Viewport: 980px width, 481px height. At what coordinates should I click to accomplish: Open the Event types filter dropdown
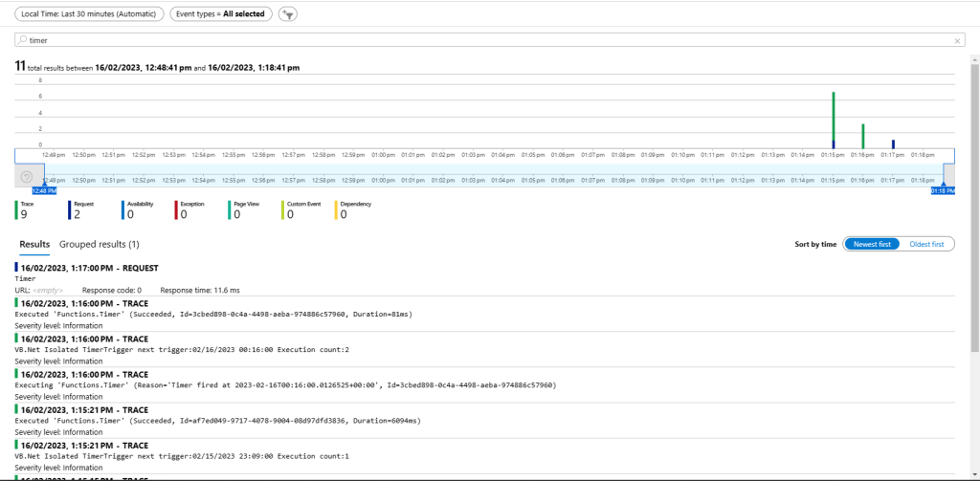[220, 14]
